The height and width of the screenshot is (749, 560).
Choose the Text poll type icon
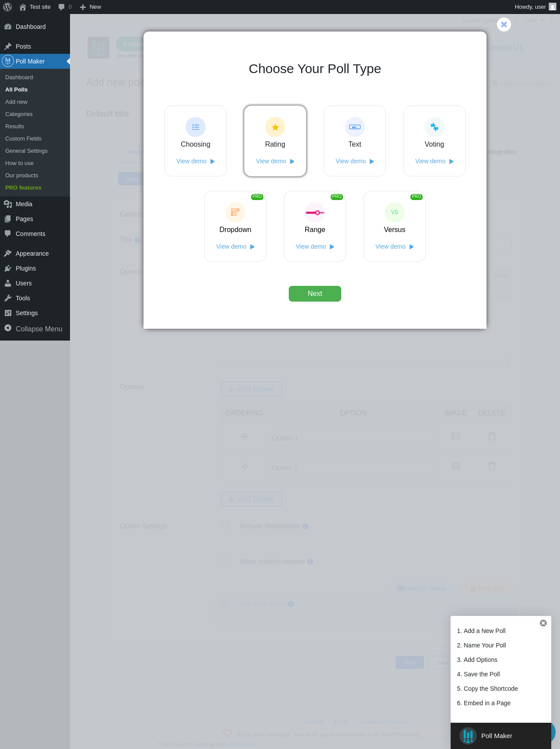click(x=355, y=127)
